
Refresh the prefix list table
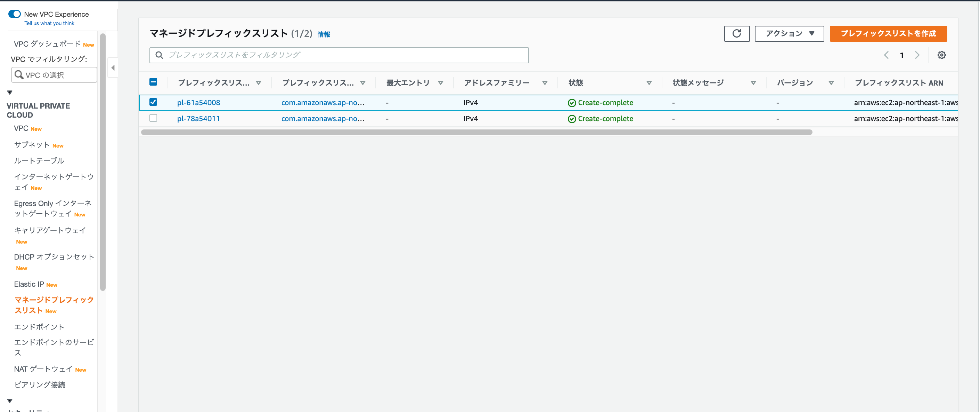736,33
